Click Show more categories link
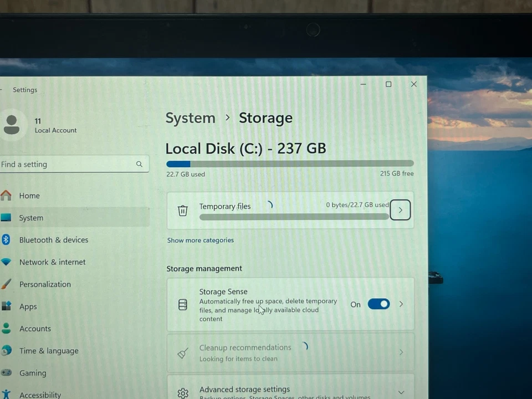Screen dimensions: 532x399 (x=200, y=240)
